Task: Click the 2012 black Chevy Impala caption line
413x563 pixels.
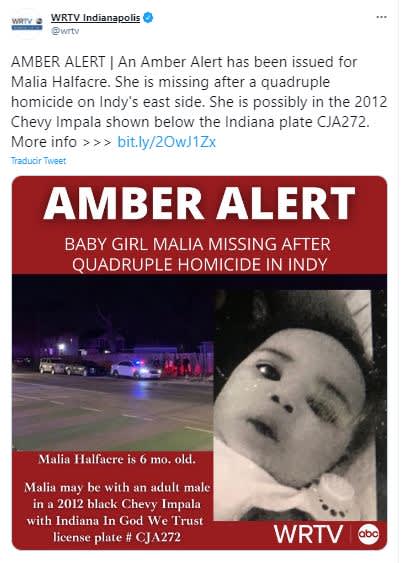Action: point(117,504)
